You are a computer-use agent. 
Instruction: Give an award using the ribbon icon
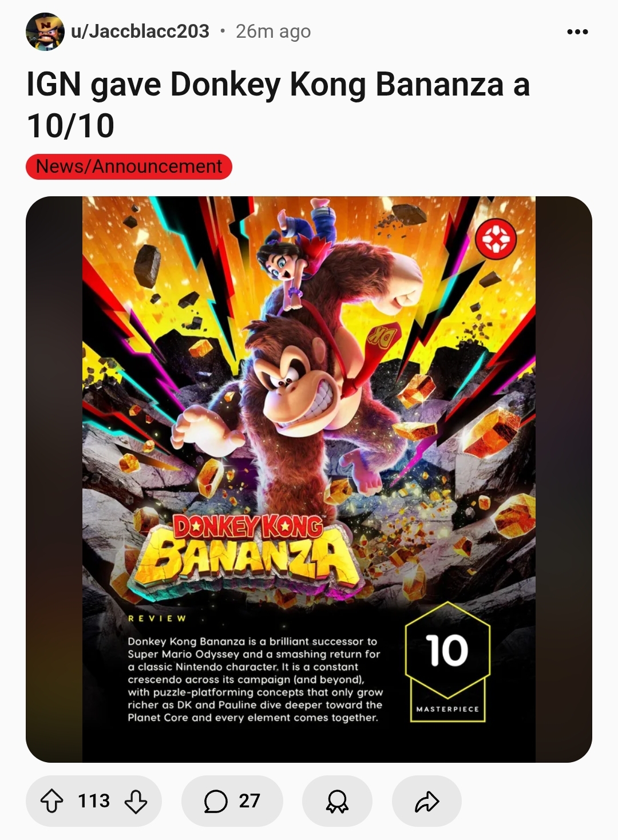point(337,801)
